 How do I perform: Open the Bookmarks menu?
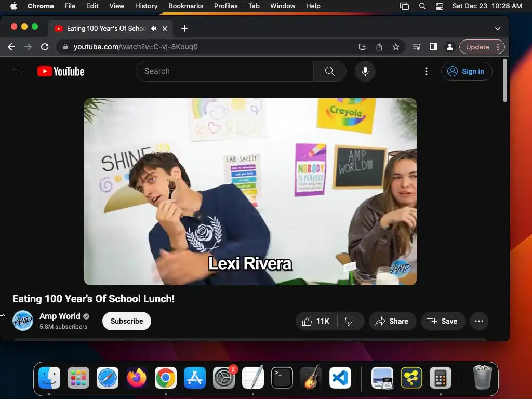point(185,6)
